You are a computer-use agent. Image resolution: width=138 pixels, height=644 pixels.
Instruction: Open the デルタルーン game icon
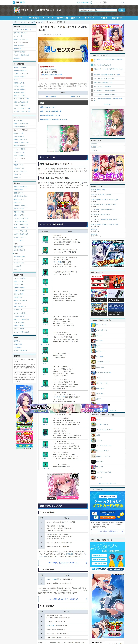(x=93, y=462)
